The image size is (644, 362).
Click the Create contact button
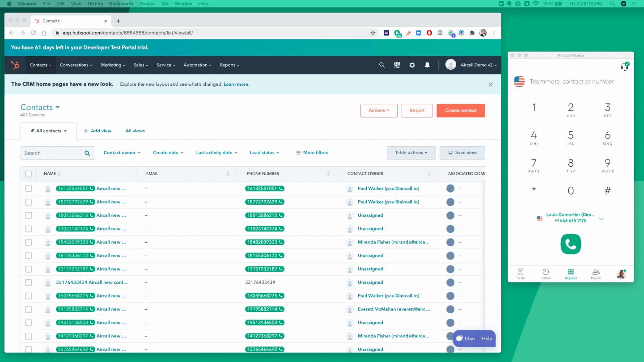(461, 110)
